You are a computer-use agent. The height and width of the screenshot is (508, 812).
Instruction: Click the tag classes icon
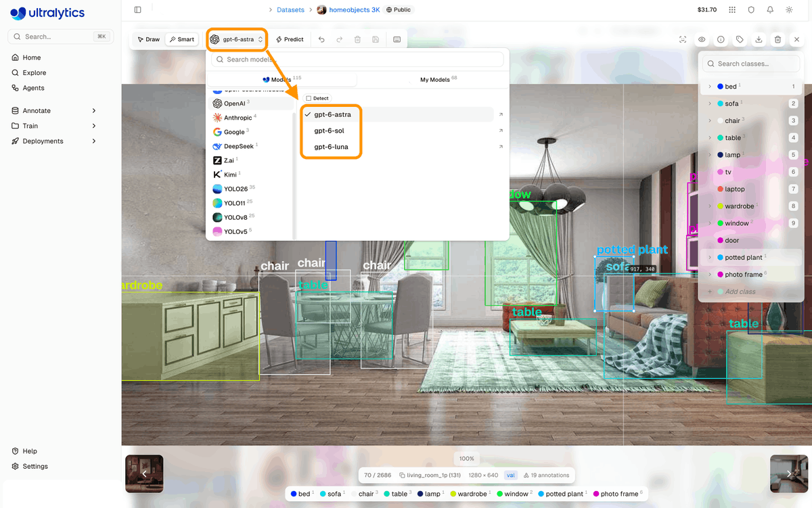(740, 40)
